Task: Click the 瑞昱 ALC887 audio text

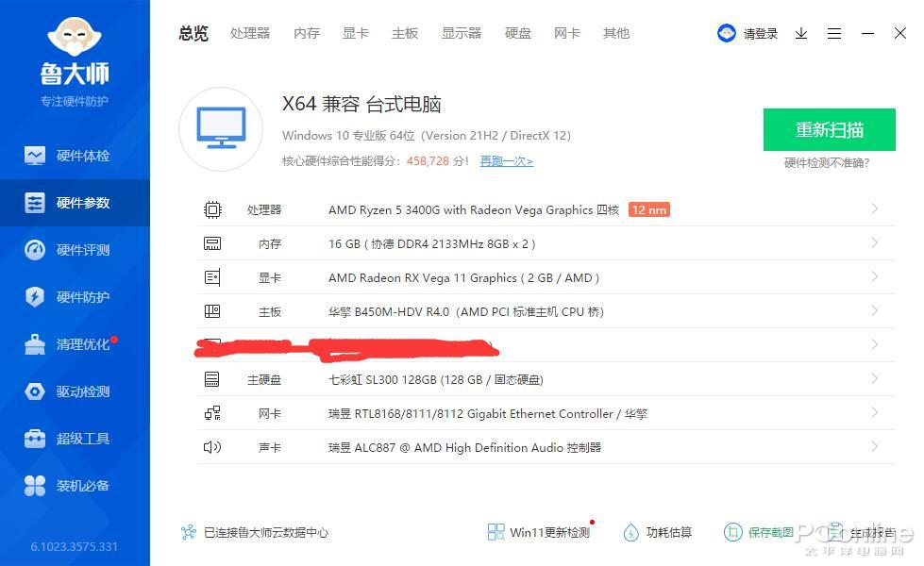Action: click(x=465, y=448)
